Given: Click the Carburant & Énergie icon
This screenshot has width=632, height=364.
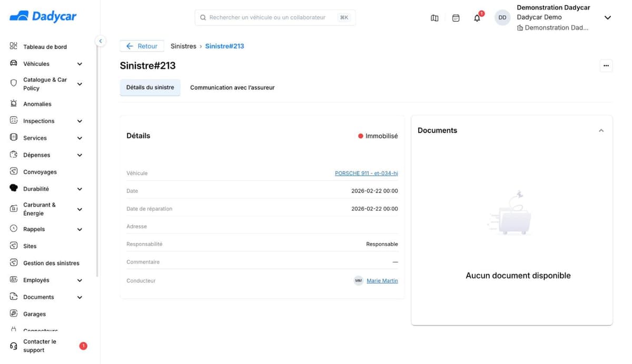Looking at the screenshot, I should (x=14, y=209).
